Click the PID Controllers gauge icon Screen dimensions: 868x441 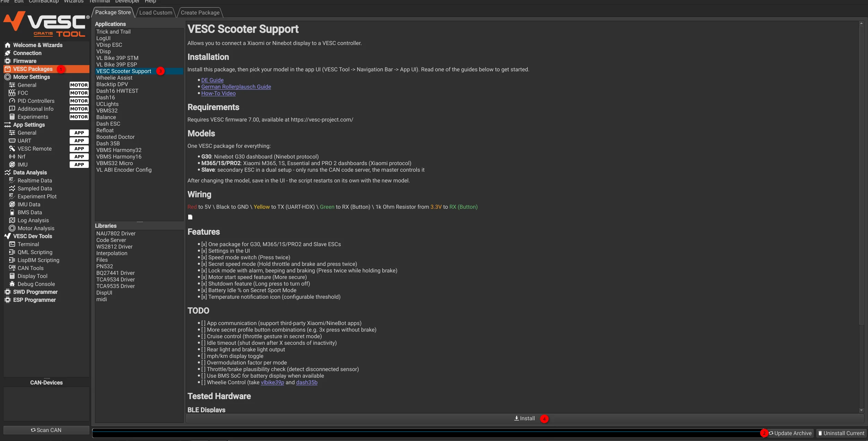click(x=12, y=101)
